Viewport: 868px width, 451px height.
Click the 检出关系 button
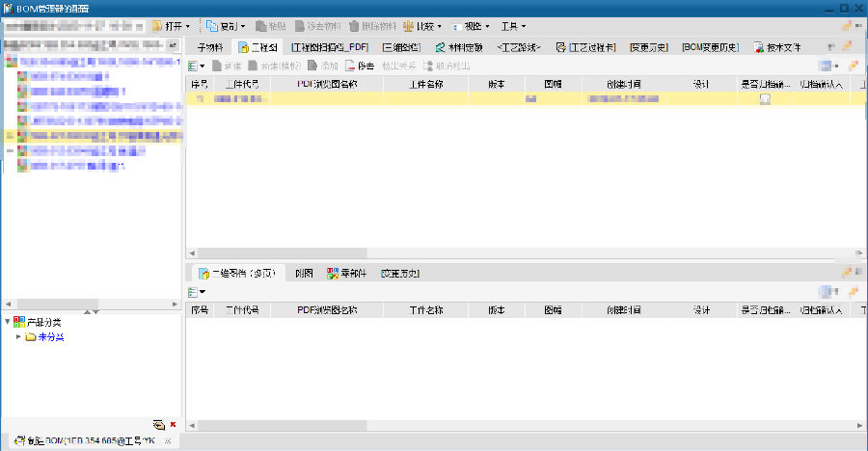tap(398, 66)
